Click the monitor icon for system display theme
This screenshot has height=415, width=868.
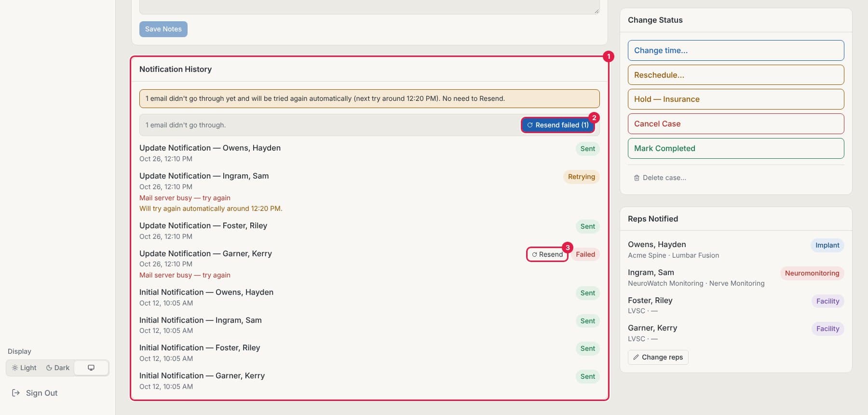click(x=91, y=368)
